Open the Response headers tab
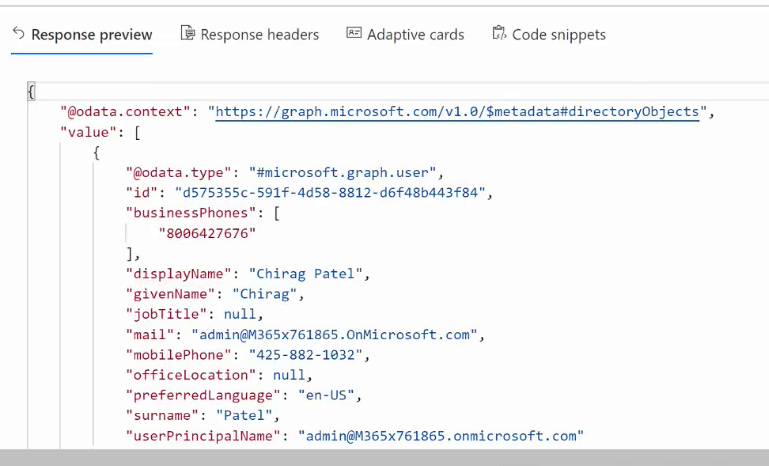Screen dimensions: 769x466 tap(250, 34)
